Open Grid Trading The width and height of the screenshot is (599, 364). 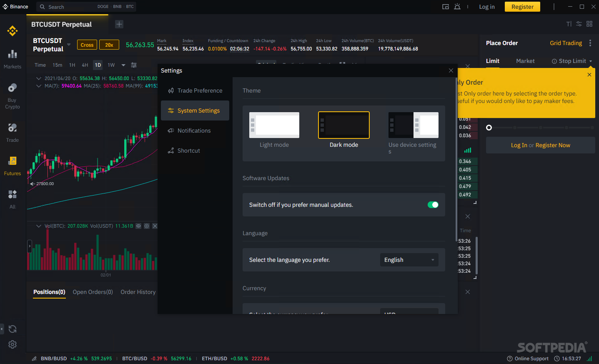566,43
